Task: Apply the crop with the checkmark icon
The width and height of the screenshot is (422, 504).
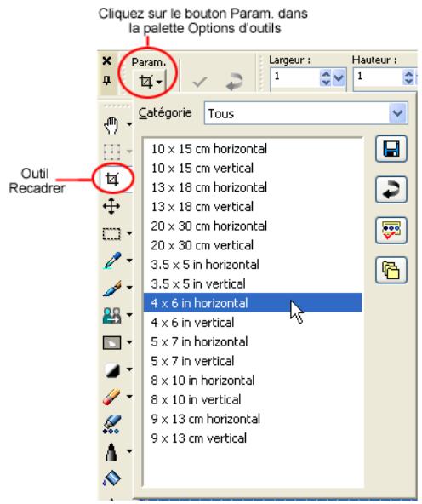Action: 200,82
